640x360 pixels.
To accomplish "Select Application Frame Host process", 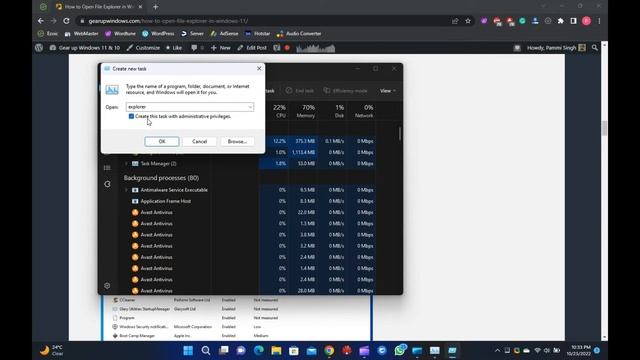I will (x=165, y=201).
